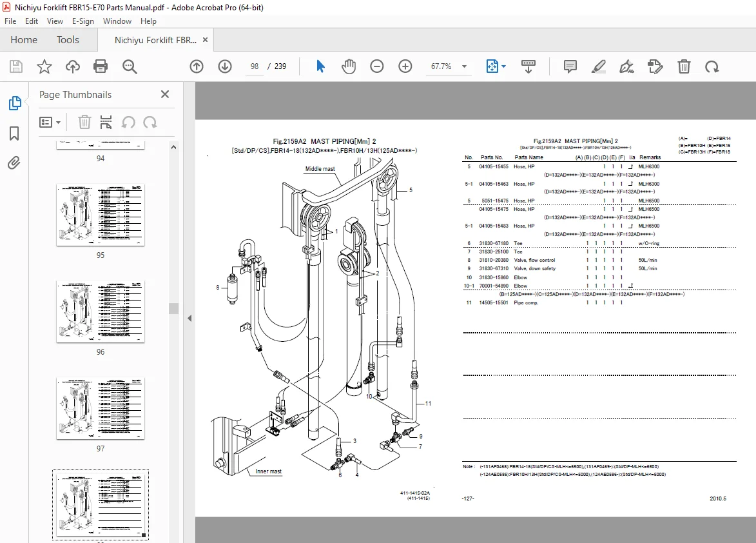Click part number 31830-67180 Tee row
Screen dimensions: 756x543
pos(600,244)
